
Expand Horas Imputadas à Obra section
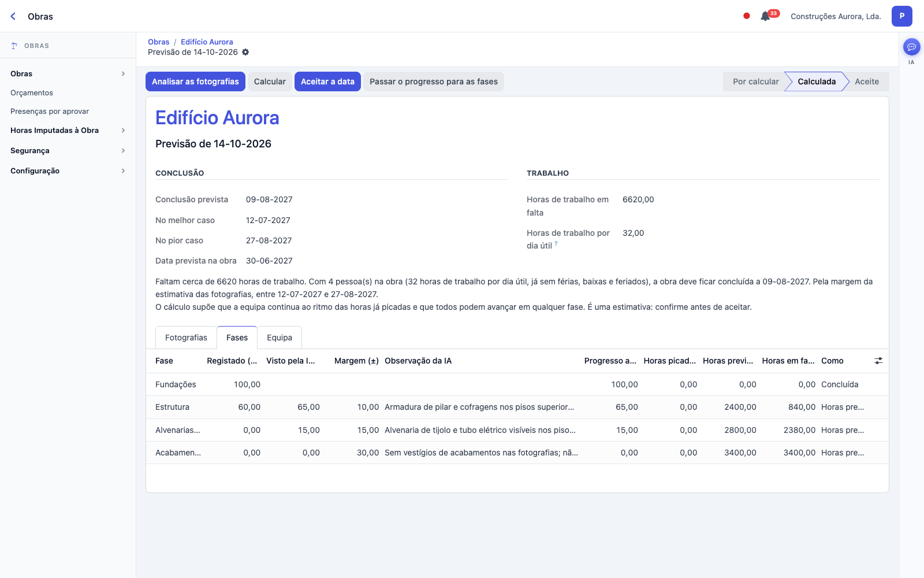[68, 131]
